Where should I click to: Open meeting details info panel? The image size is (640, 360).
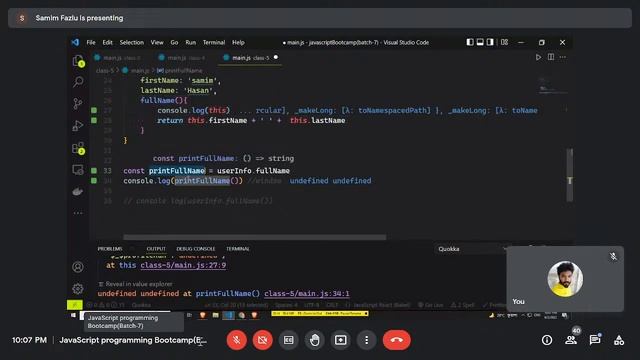pos(547,340)
